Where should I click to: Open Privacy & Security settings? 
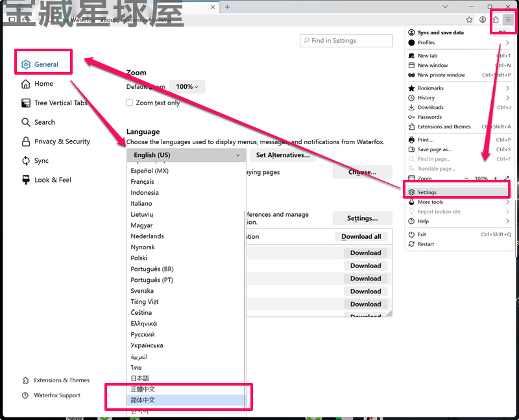56,142
